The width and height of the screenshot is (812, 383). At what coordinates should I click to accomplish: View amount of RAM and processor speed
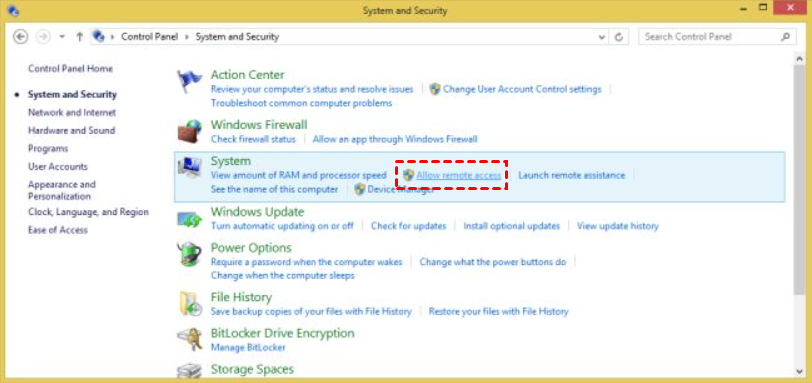click(x=299, y=175)
